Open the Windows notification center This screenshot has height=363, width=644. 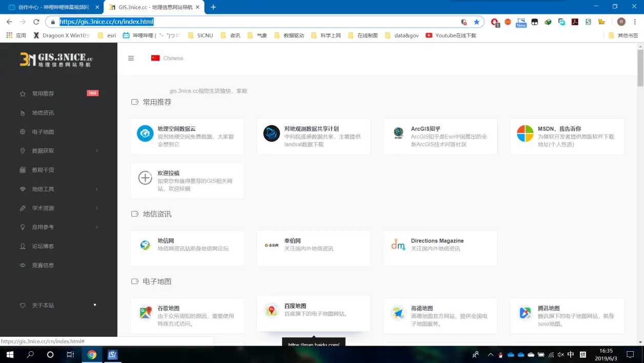tap(631, 354)
